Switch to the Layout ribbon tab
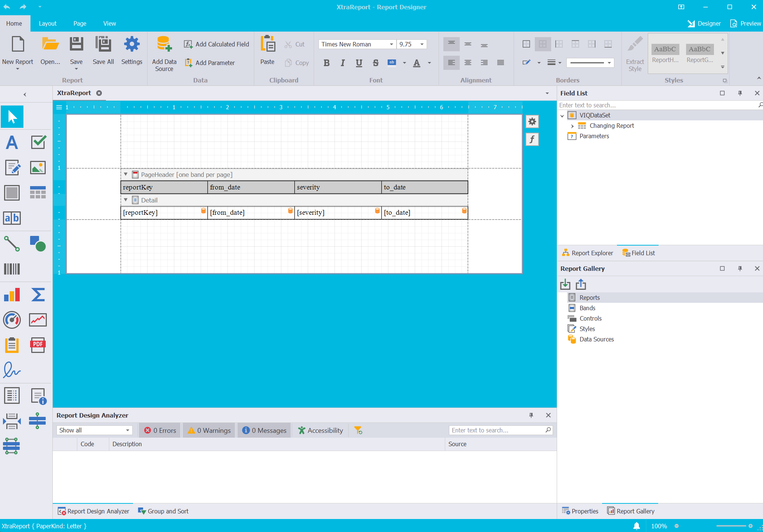Viewport: 763px width, 532px height. click(48, 23)
